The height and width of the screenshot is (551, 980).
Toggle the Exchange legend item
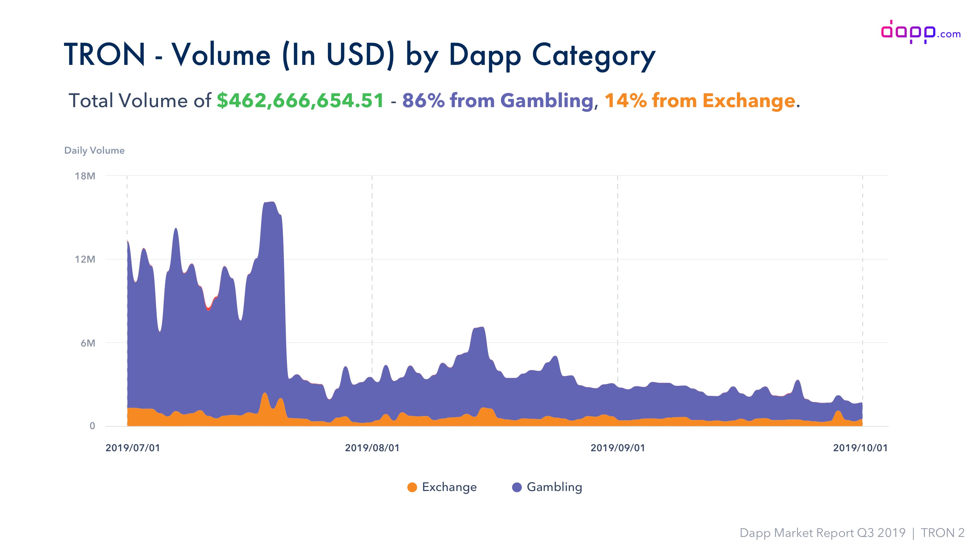point(442,487)
